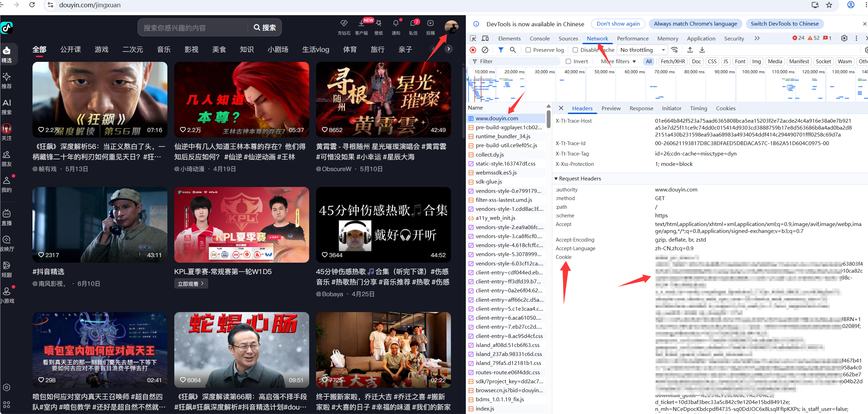Open the Response tab
Image resolution: width=868 pixels, height=414 pixels.
[641, 109]
